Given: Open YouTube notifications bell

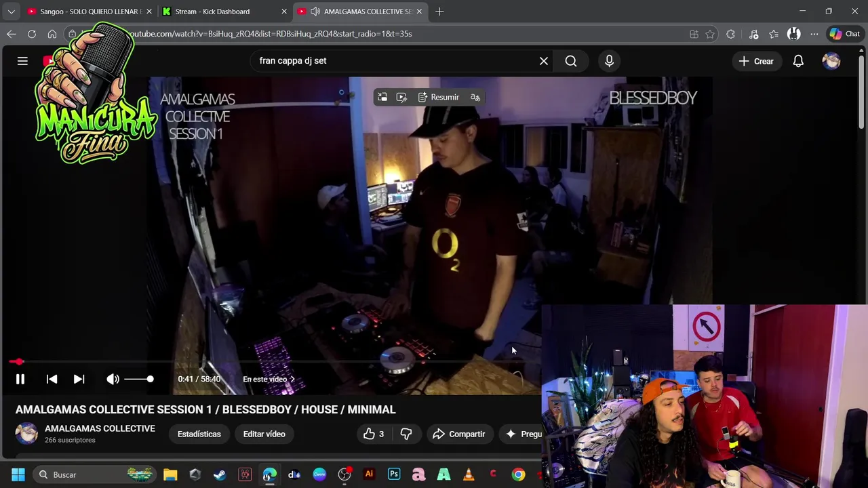Looking at the screenshot, I should [x=798, y=61].
